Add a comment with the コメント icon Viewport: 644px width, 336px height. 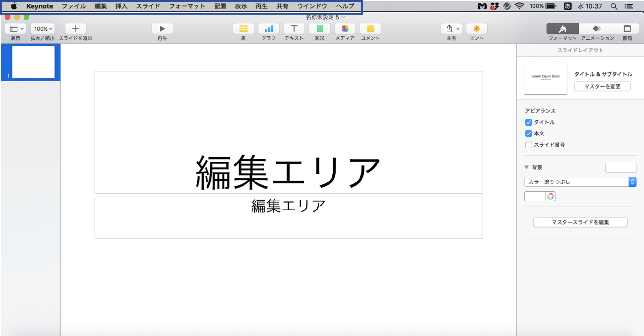click(x=370, y=29)
